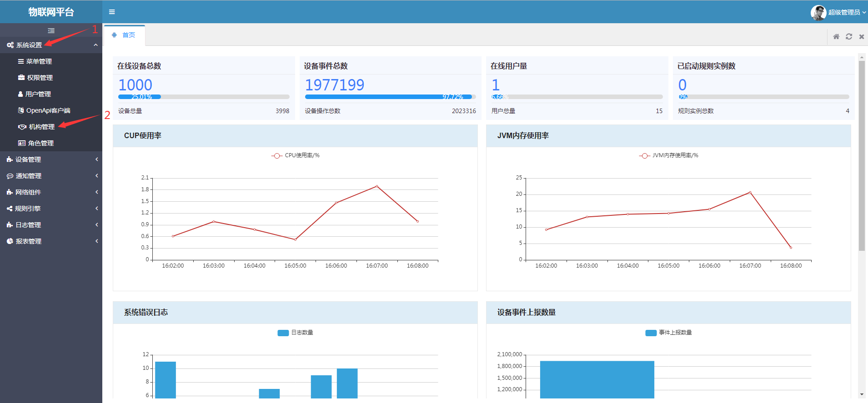Open 权限管理 in the sidebar
This screenshot has width=868, height=403.
(40, 78)
